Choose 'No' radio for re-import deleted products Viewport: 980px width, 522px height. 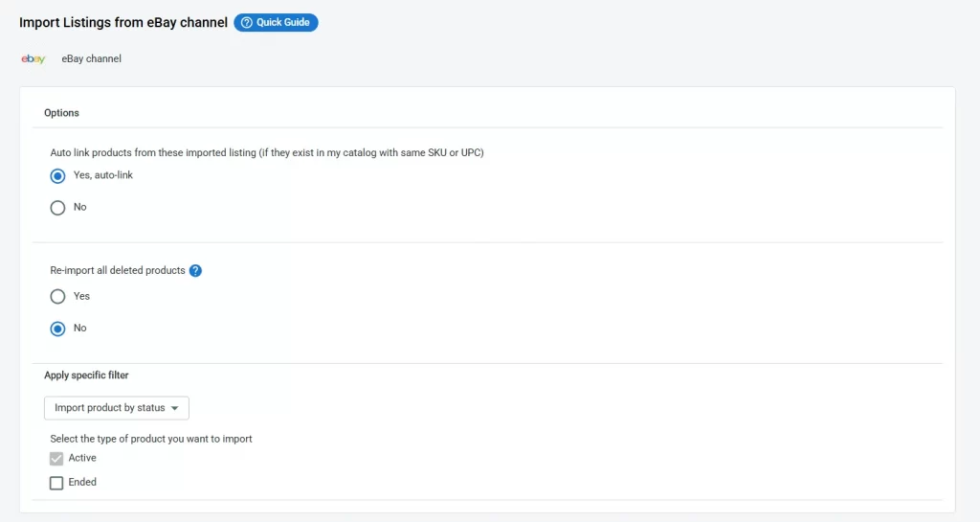(57, 329)
